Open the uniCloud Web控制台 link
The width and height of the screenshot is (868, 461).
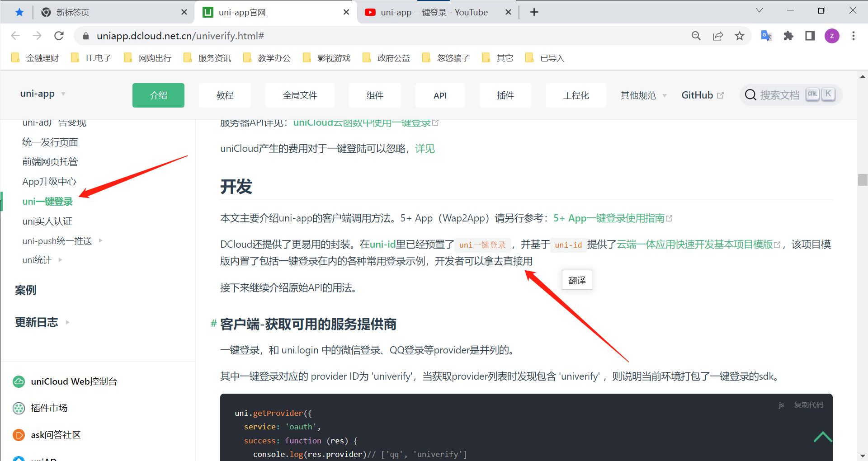[x=74, y=381]
